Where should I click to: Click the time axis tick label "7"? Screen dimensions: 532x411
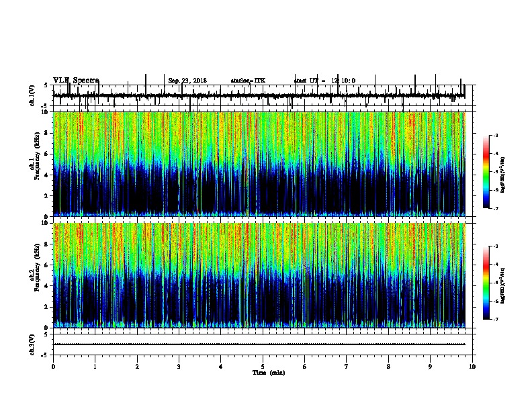pos(347,367)
